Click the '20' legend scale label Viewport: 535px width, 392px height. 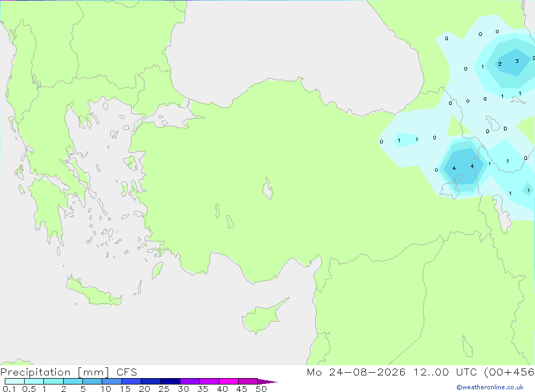coord(144,389)
